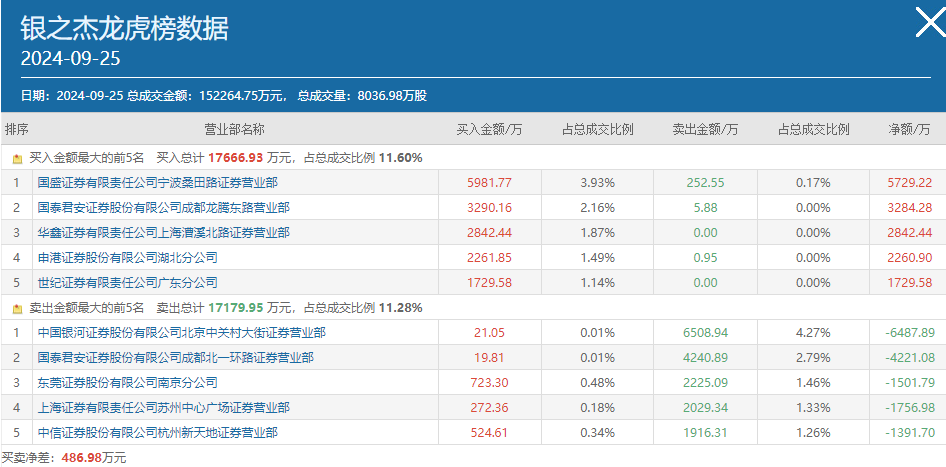Open 华鑫证券有限责任公司上海漕溪北路证券营业部 link
Screen dimensions: 946x467
pyautogui.click(x=163, y=232)
